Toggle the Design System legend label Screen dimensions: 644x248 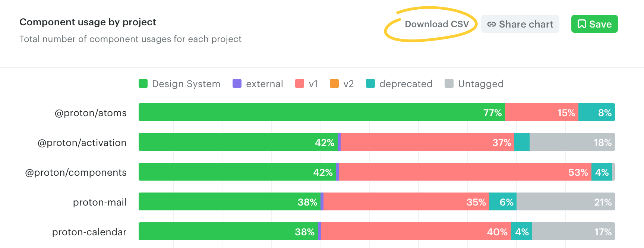point(186,84)
